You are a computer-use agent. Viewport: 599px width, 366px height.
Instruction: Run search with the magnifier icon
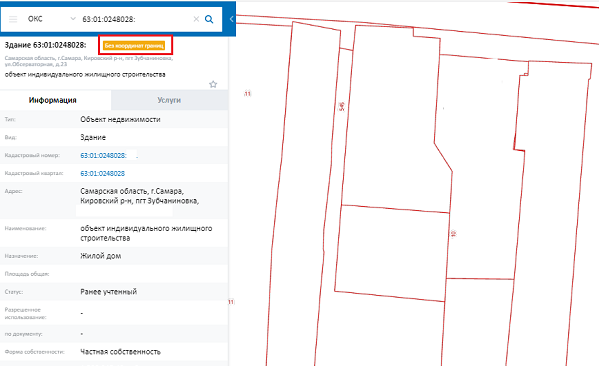click(209, 19)
